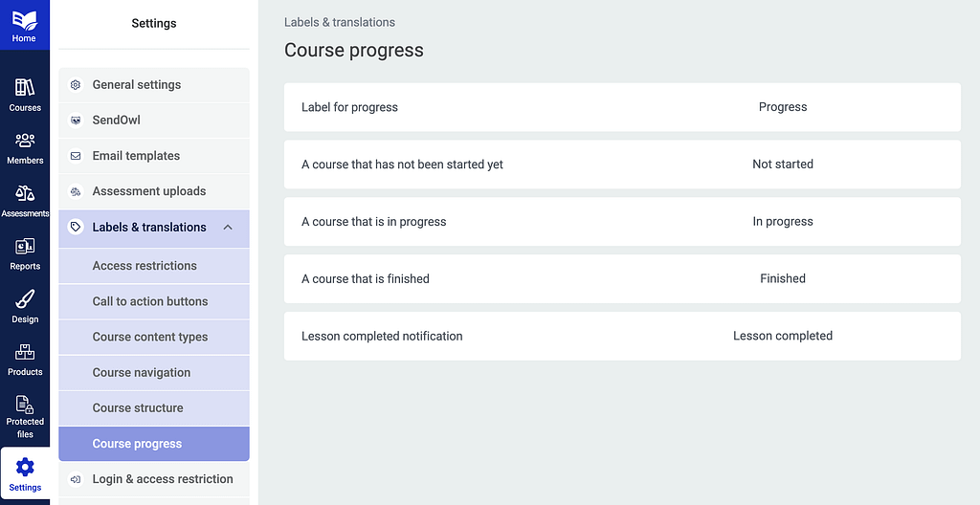Open the Home logo icon
Viewport: 980px width, 505px height.
point(24,21)
